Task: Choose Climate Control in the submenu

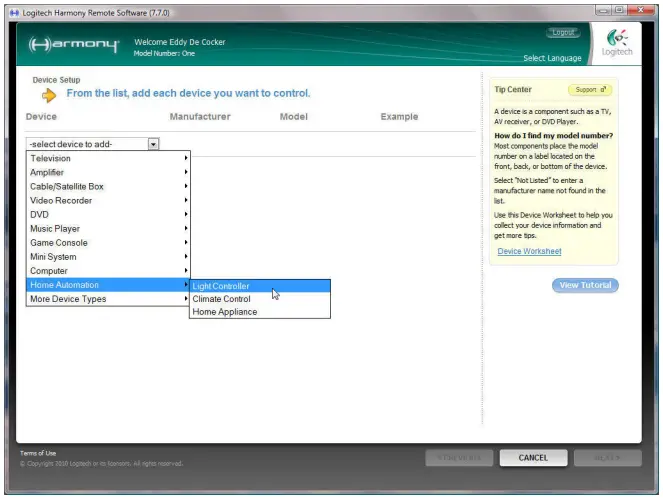Action: (260, 299)
